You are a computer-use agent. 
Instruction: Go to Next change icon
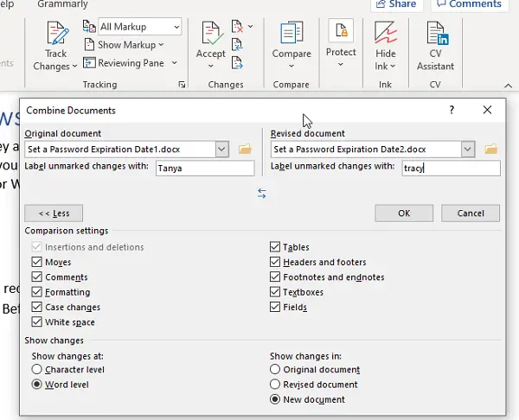click(x=237, y=62)
